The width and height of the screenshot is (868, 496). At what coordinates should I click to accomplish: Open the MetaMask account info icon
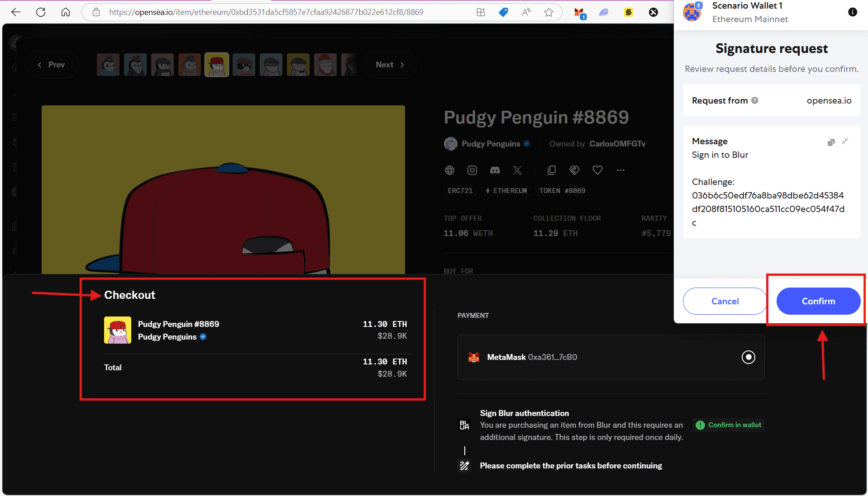tap(853, 12)
